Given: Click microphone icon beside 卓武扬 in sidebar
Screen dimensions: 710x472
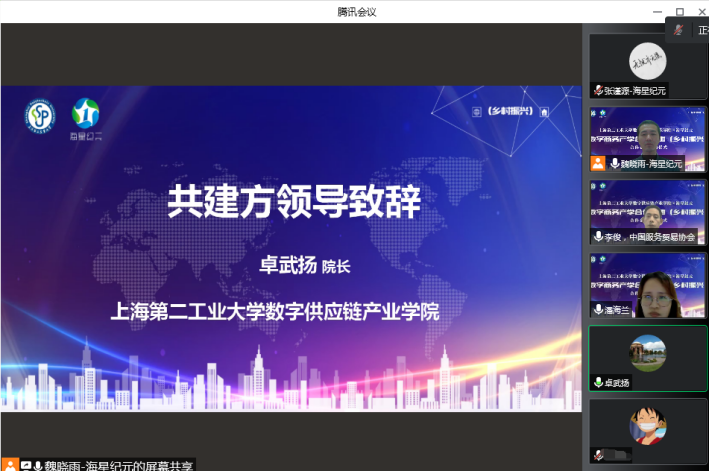Looking at the screenshot, I should pos(598,382).
